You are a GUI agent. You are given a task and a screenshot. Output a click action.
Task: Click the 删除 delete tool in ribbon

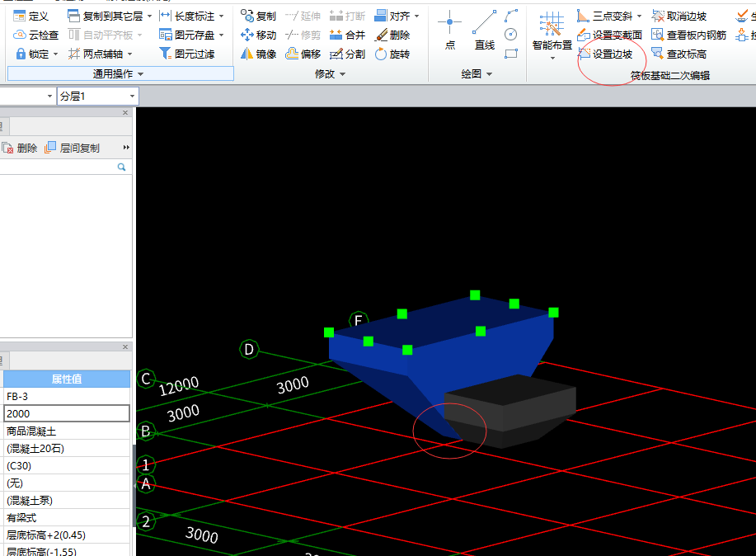point(392,35)
